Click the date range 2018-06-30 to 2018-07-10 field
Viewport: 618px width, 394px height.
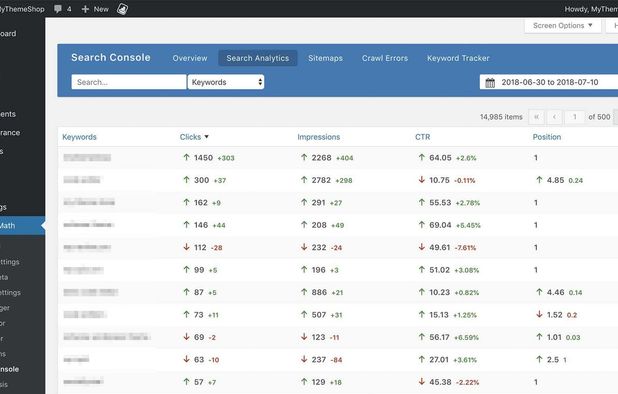pyautogui.click(x=549, y=82)
